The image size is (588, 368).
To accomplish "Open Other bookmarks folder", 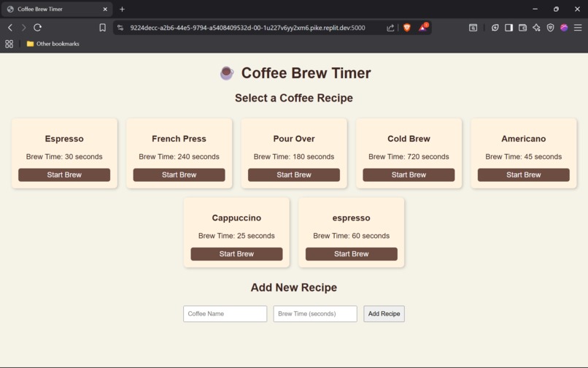I will [x=53, y=44].
